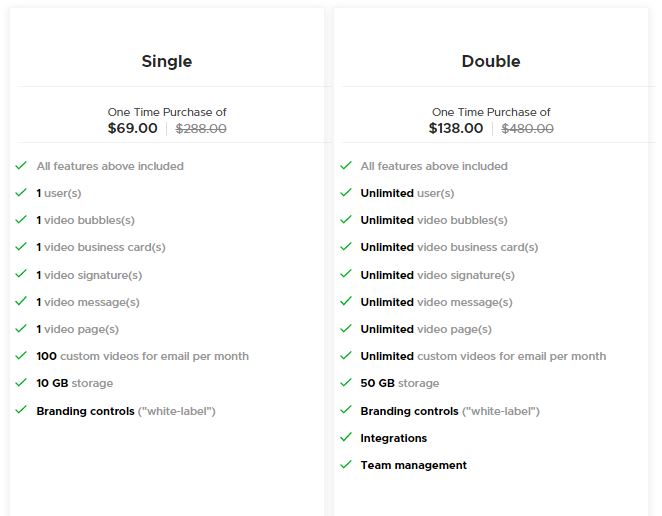
Task: Click the checkmark next to 100 custom videos
Action: click(21, 355)
